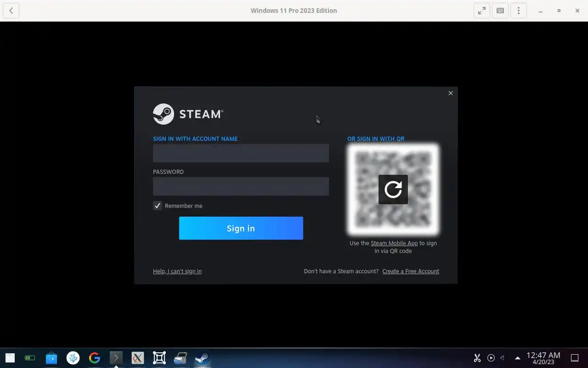Screen dimensions: 588x368
Task: Click the Steam taskbar icon
Action: pyautogui.click(x=202, y=358)
